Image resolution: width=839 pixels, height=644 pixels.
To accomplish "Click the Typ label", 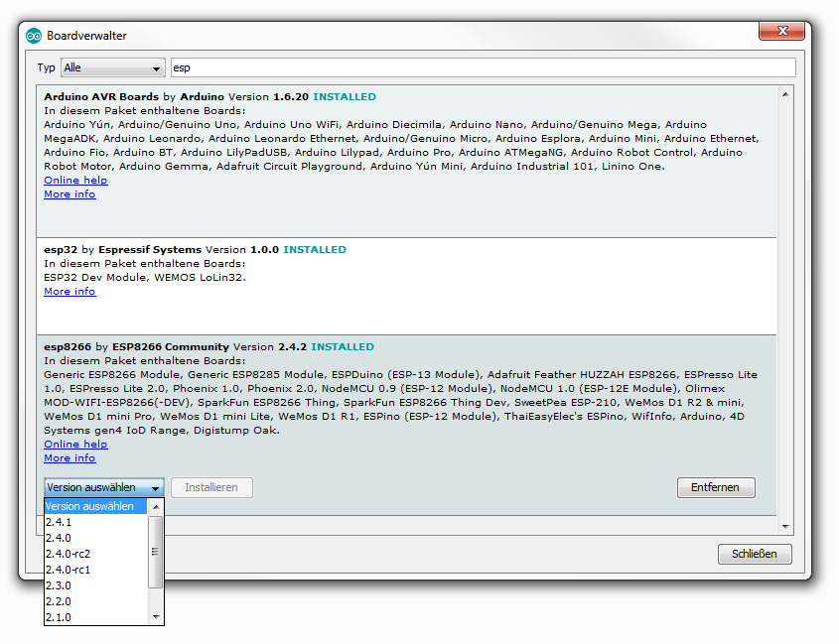I will pos(46,67).
